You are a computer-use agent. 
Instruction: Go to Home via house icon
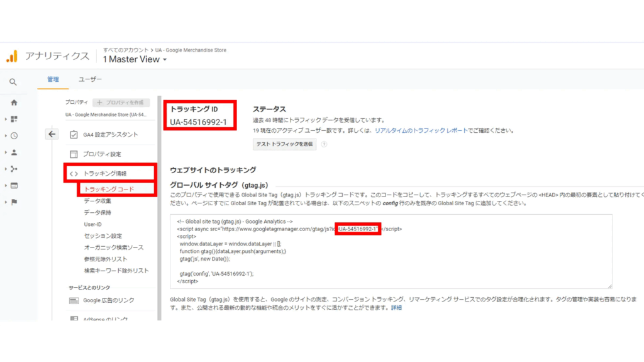coord(14,103)
